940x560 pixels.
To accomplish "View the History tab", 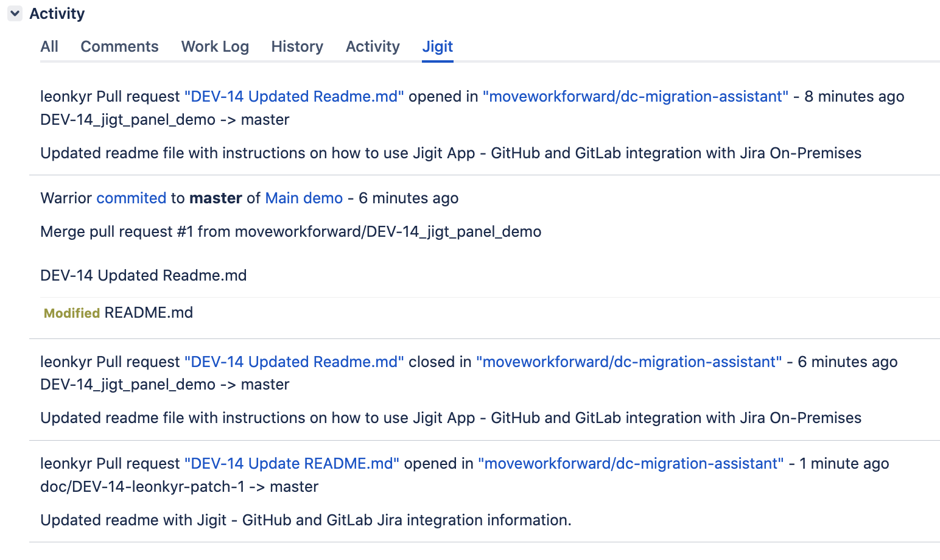I will point(297,46).
